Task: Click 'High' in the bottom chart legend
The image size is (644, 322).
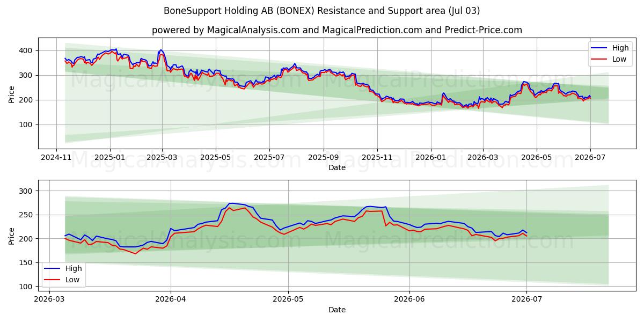Action: (x=74, y=268)
